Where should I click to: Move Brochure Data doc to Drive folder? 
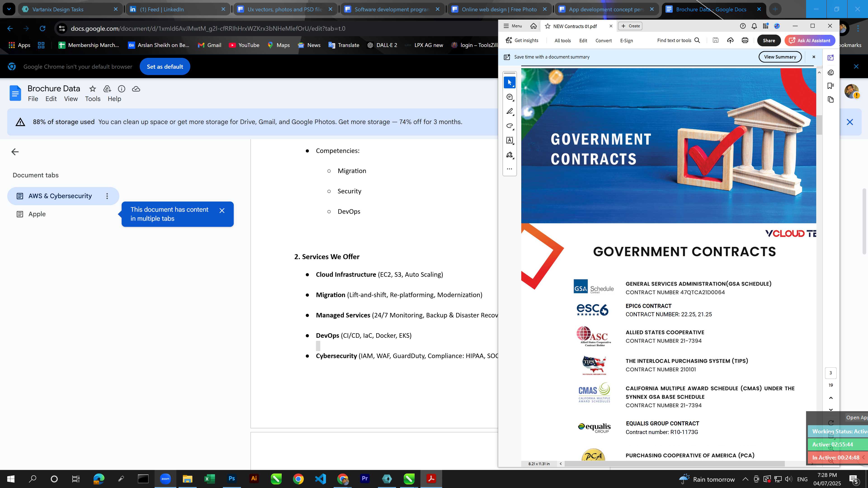click(107, 89)
